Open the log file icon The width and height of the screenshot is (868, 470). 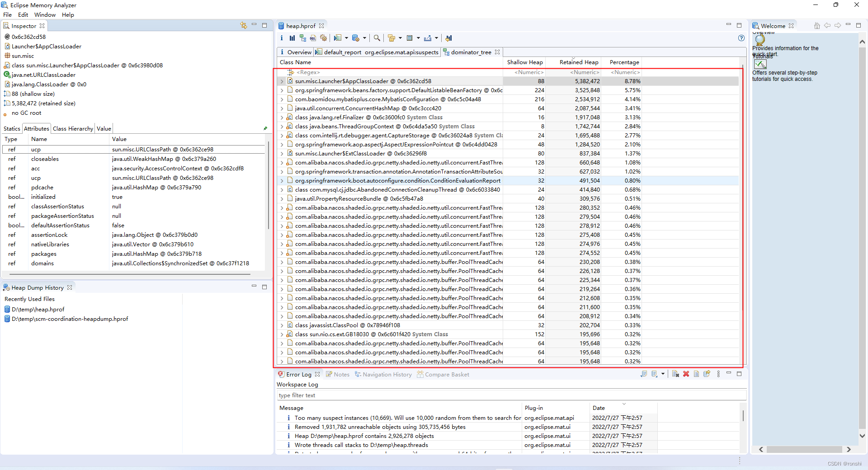coord(696,374)
